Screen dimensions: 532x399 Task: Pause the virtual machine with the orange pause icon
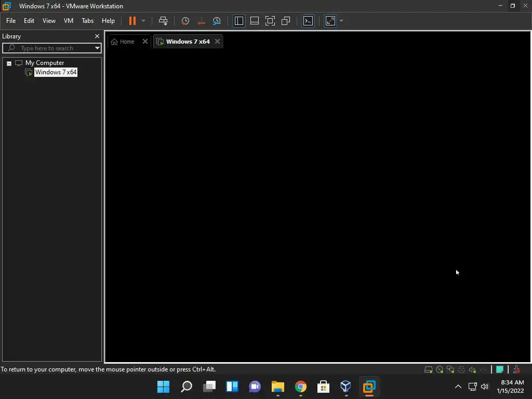click(132, 21)
